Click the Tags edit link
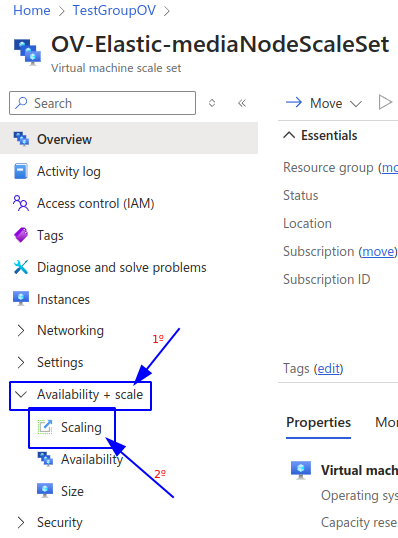Viewport: 398px width, 538px height. coord(328,369)
